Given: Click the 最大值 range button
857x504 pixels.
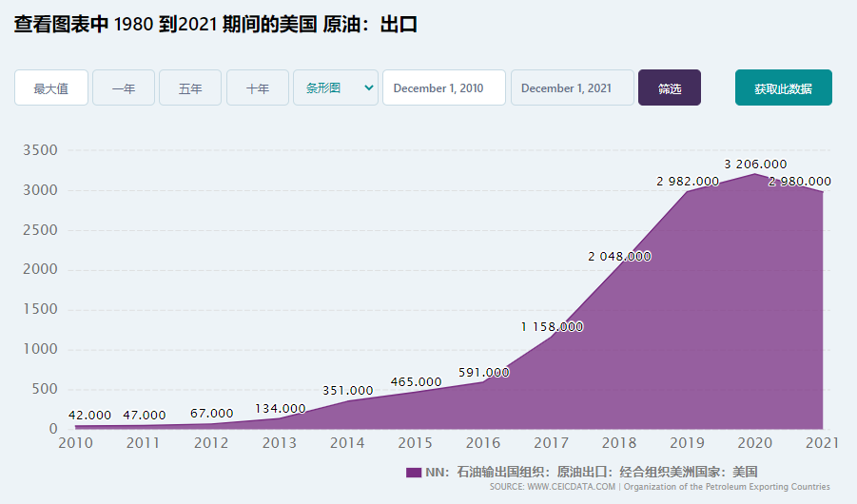Looking at the screenshot, I should click(x=50, y=87).
